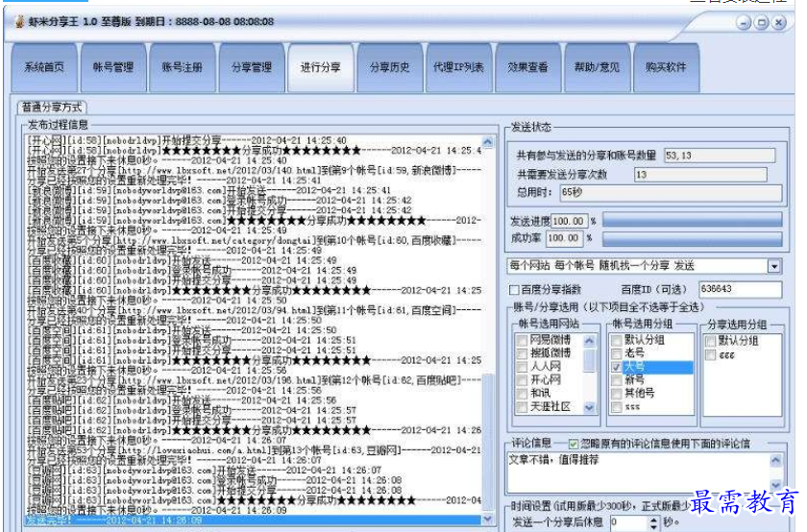Check the ggg share group
Image resolution: width=807 pixels, height=532 pixels.
(710, 355)
